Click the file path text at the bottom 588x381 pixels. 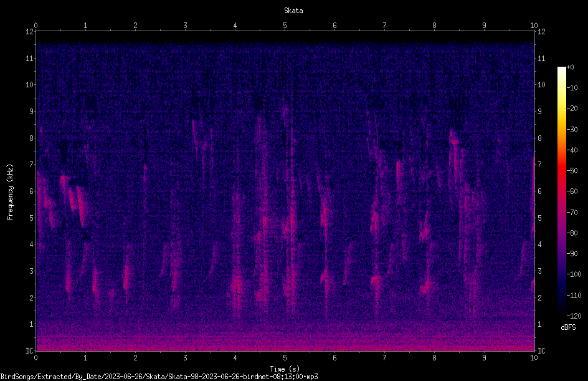coord(159,377)
